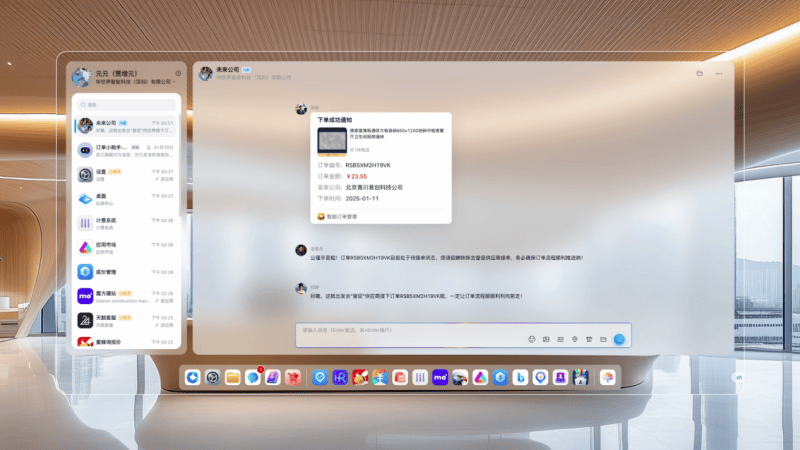Open 魔方建站 chat entry
The width and height of the screenshot is (800, 450).
127,296
